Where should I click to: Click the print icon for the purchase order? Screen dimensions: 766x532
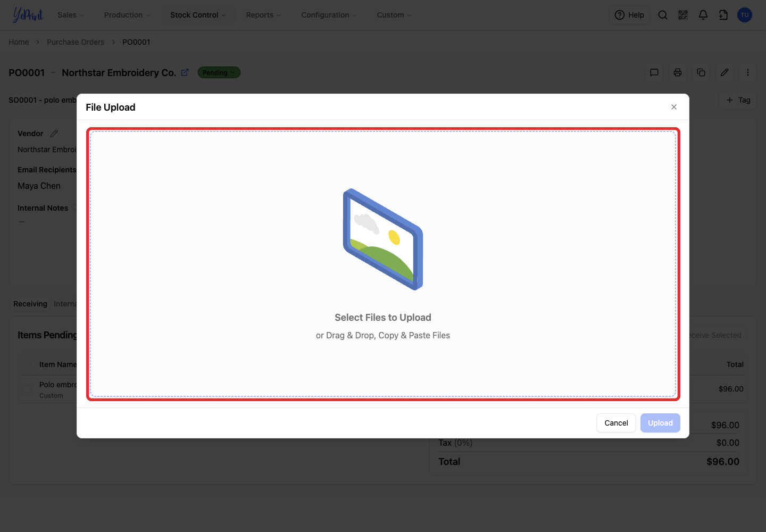[678, 72]
